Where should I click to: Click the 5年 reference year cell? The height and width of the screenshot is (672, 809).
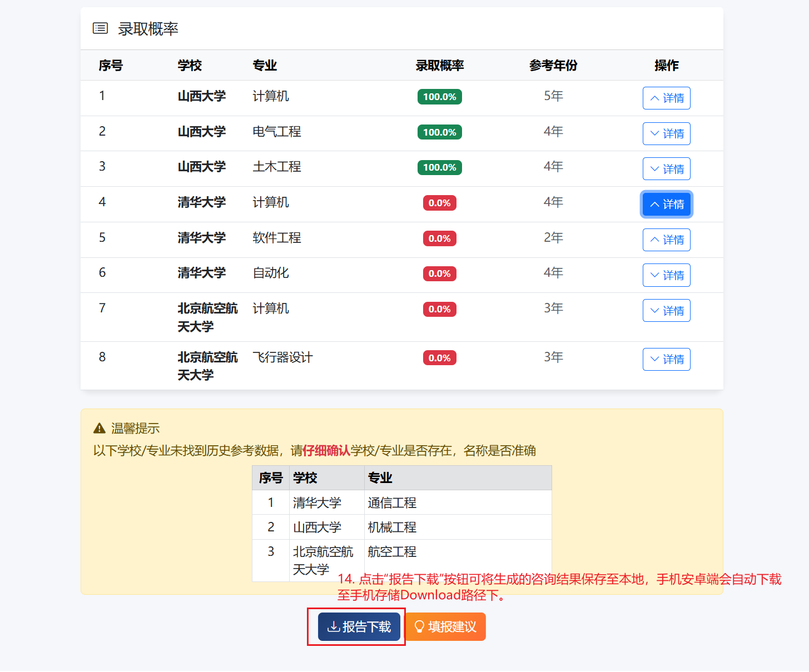tap(553, 96)
